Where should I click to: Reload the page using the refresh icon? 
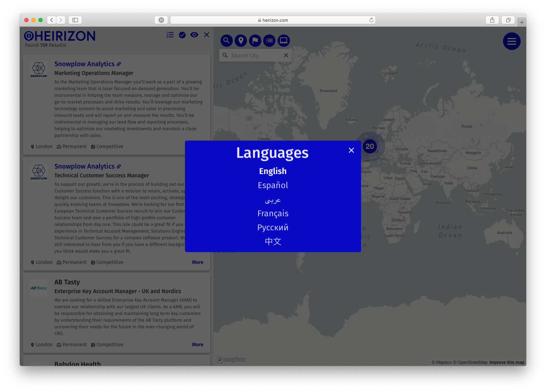(371, 20)
